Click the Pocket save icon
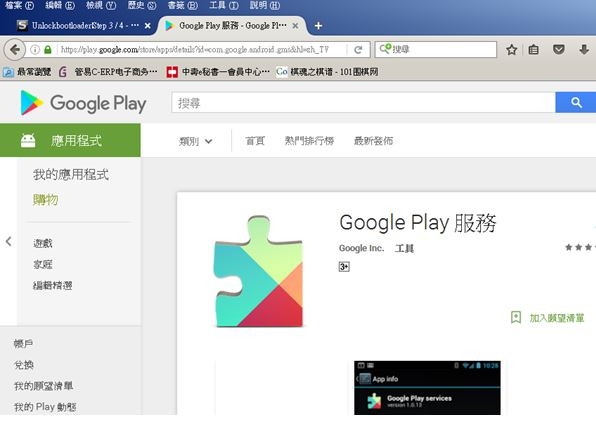The width and height of the screenshot is (596, 426). pyautogui.click(x=558, y=49)
